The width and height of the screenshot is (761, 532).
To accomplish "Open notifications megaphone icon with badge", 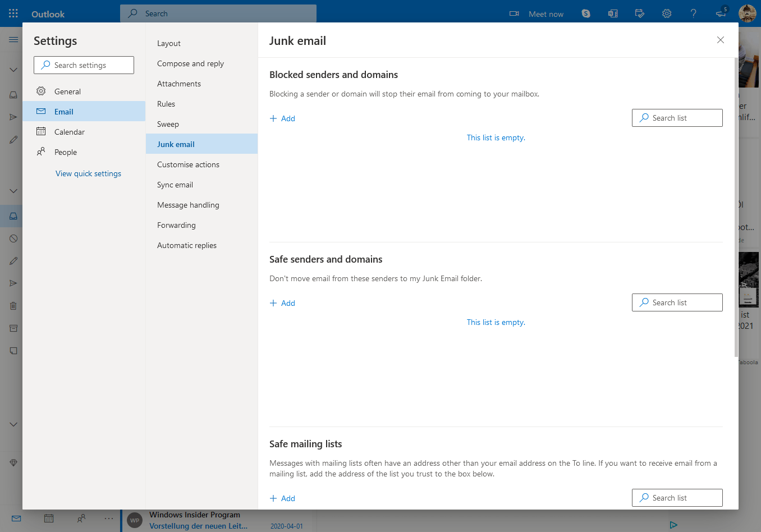I will (x=721, y=13).
